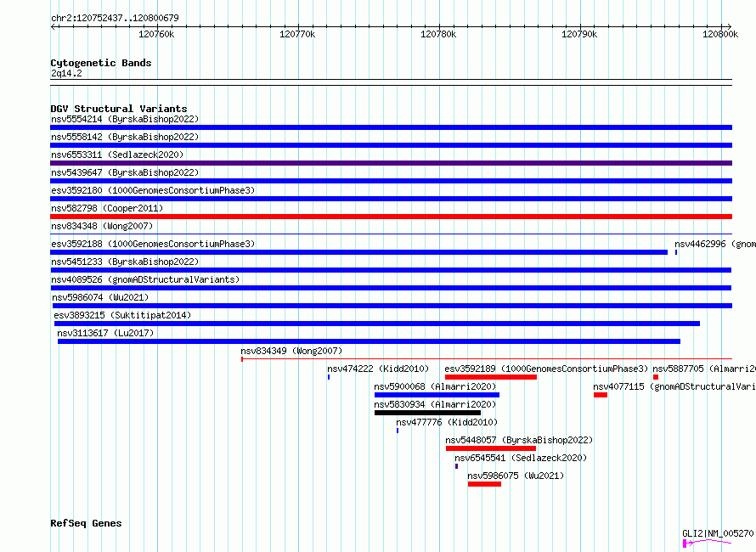Select the nsv5558142 (ByrskaBishop2022) label
756x552 pixels.
(x=125, y=137)
